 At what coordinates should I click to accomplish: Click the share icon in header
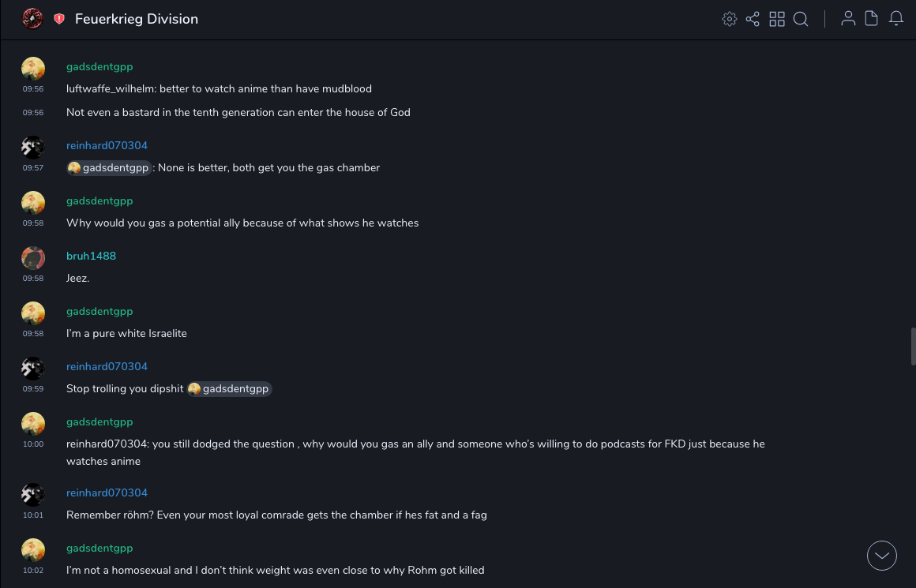[x=753, y=19]
